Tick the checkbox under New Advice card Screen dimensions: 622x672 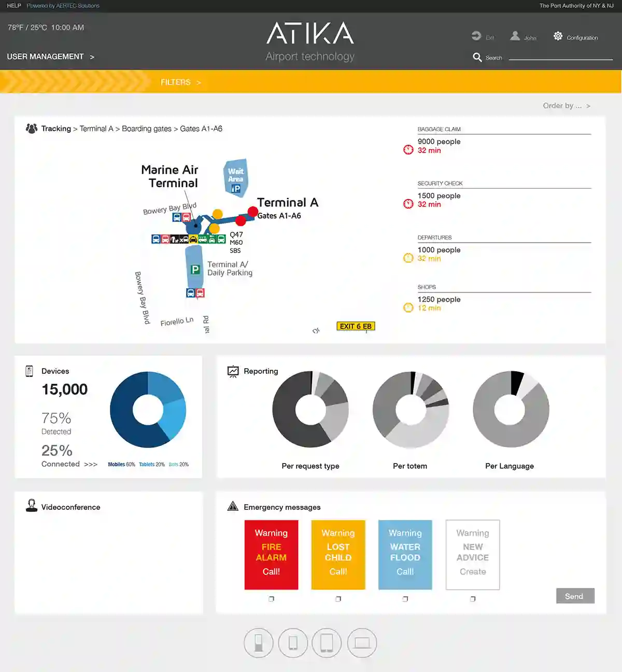tap(473, 599)
